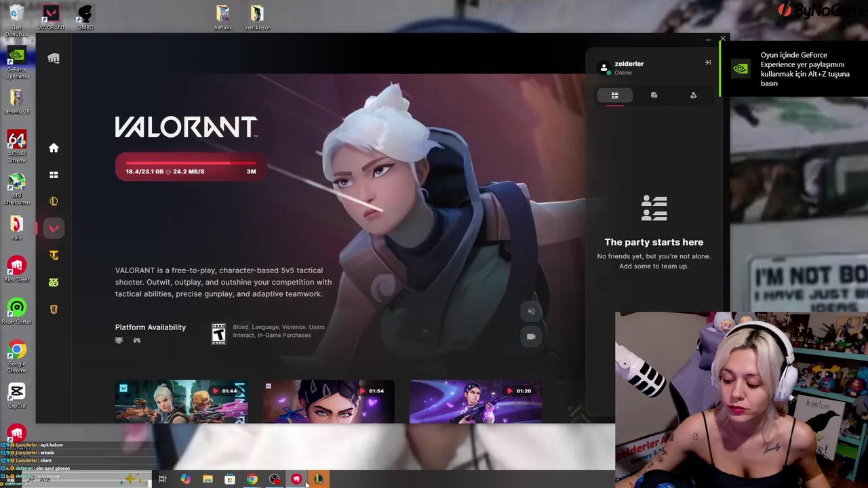Open zelderler profile avatar
This screenshot has height=488, width=868.
click(604, 68)
